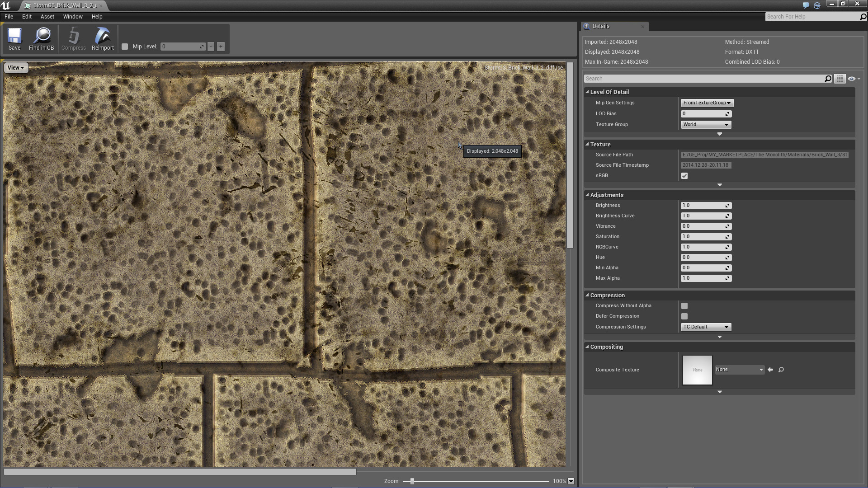Click the None composite texture thumbnail
The image size is (868, 488).
click(x=697, y=370)
